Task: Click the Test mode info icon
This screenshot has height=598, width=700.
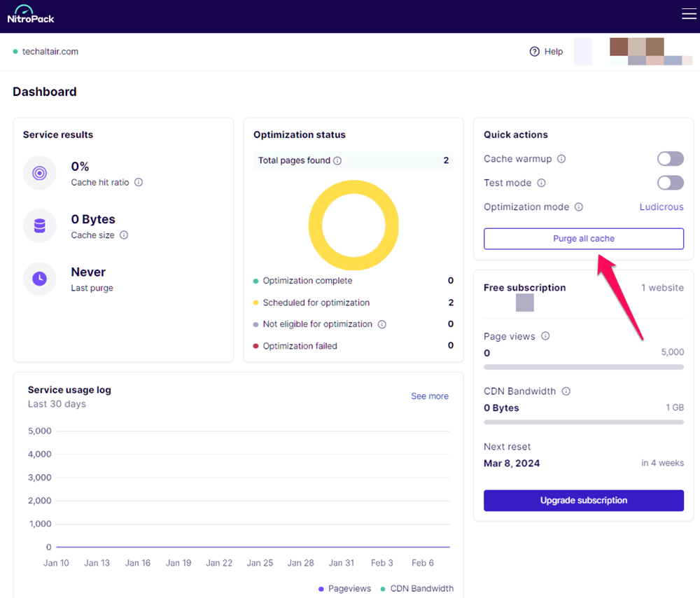Action: [541, 183]
